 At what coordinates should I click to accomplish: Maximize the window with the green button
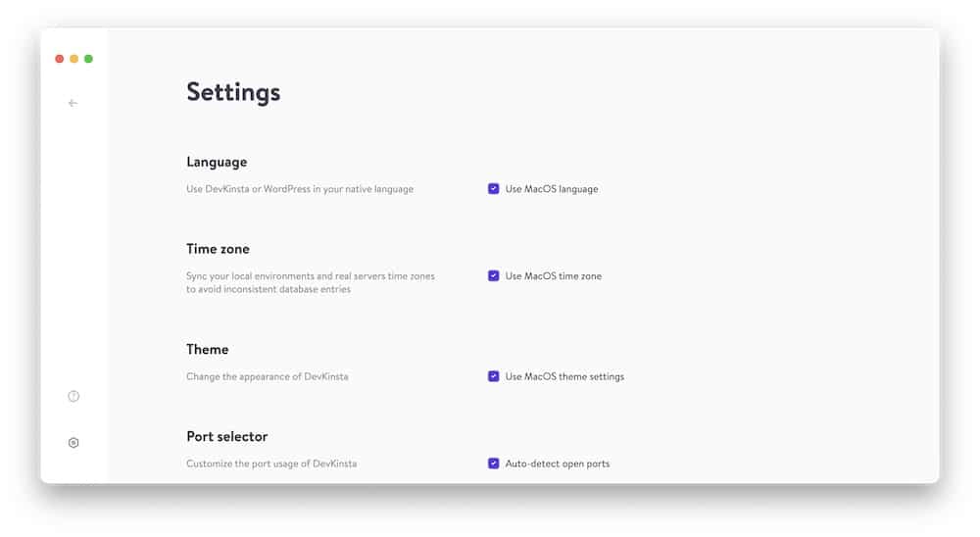pos(89,59)
